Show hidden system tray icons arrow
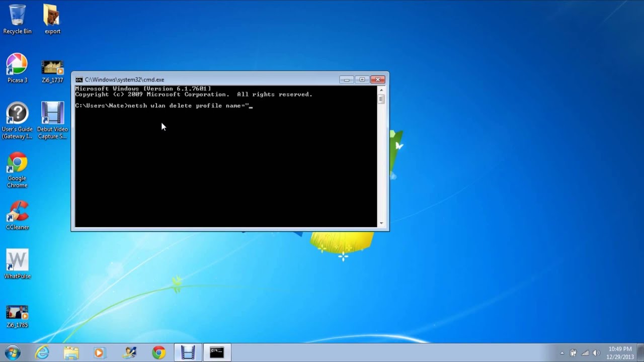Viewport: 644px width, 362px height. 562,353
